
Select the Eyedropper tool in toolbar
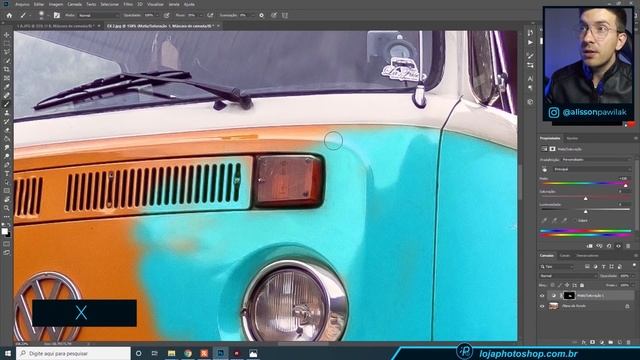tap(7, 87)
